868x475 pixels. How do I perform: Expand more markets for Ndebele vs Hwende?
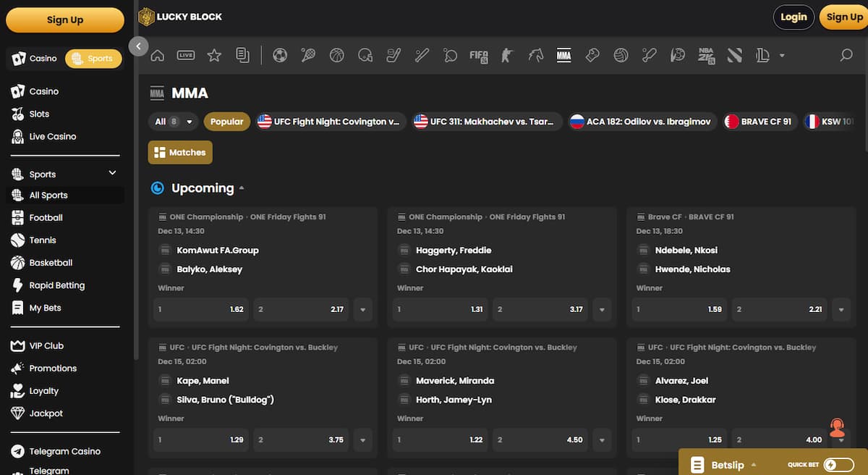point(841,309)
